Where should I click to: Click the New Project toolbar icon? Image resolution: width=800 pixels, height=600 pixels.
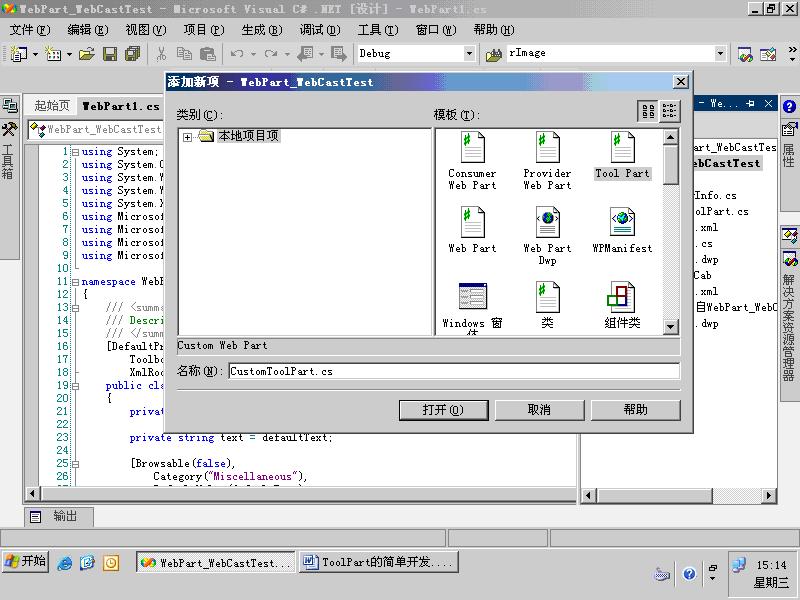tap(18, 53)
